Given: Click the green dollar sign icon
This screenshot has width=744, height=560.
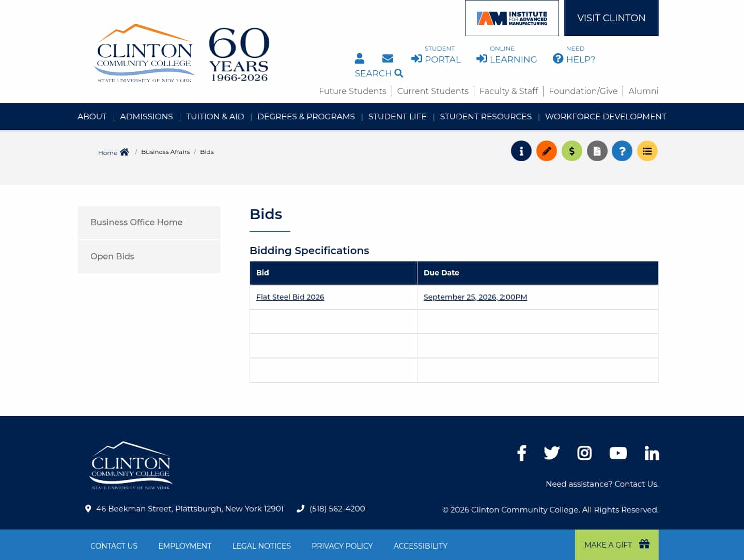Looking at the screenshot, I should [x=572, y=151].
